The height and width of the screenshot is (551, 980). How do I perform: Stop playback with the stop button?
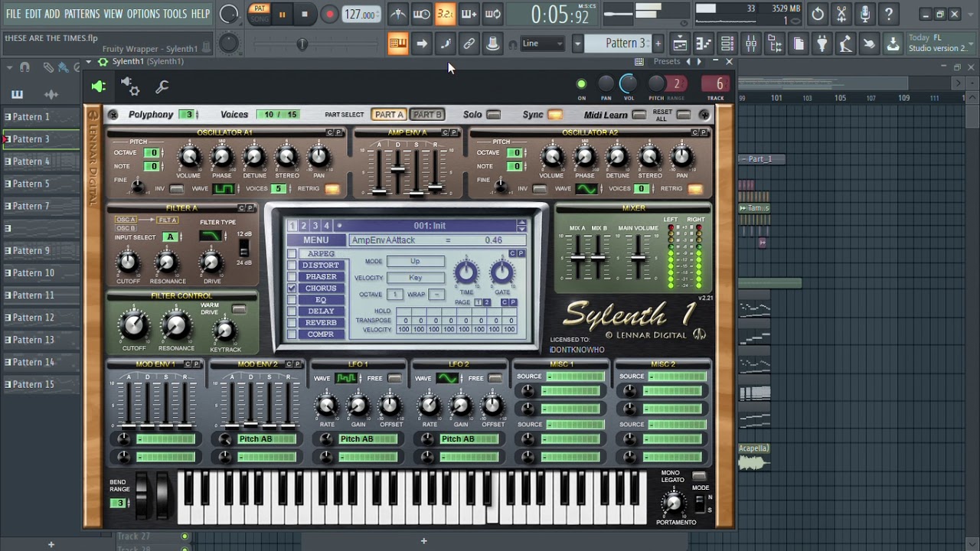point(305,14)
